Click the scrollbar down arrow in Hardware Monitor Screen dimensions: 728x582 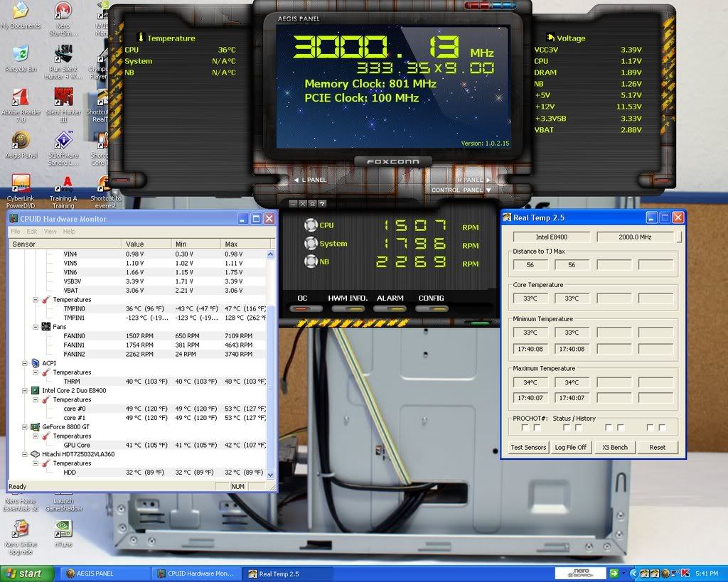coord(271,474)
